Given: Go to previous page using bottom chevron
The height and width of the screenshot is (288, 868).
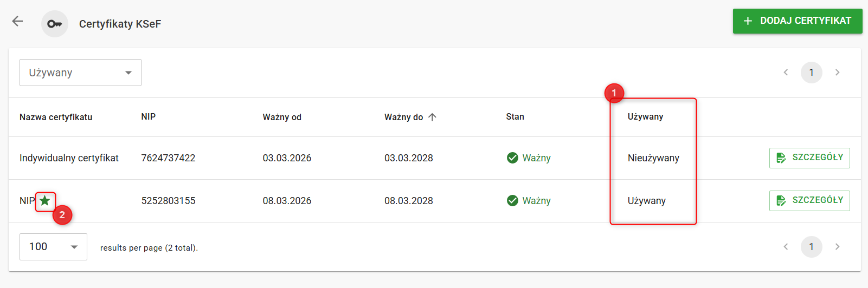Looking at the screenshot, I should [x=786, y=247].
